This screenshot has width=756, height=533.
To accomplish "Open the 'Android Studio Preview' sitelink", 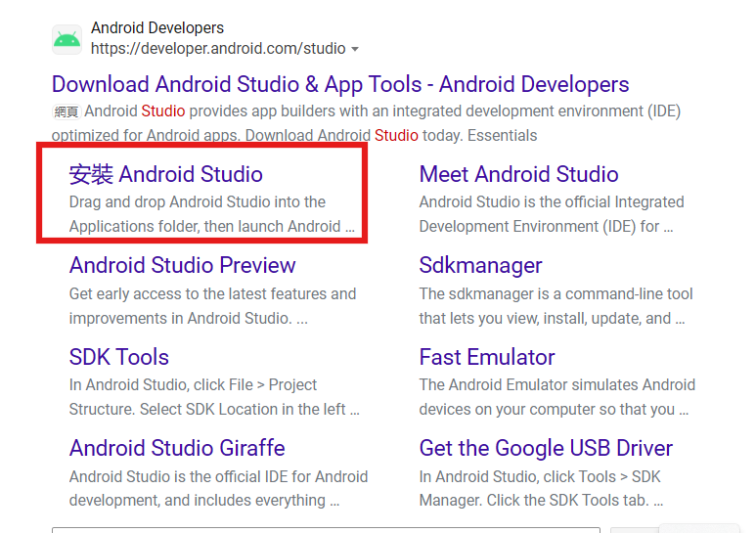I will (x=182, y=265).
